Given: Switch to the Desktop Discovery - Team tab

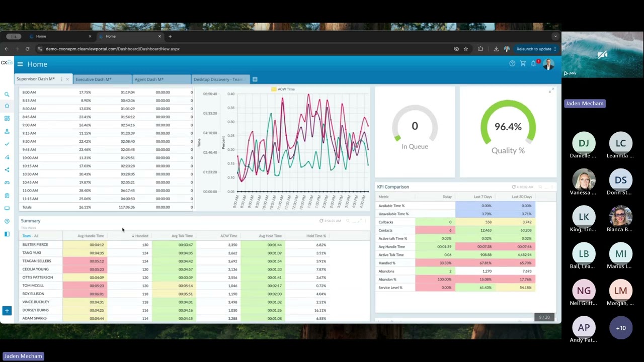Looking at the screenshot, I should tap(221, 79).
